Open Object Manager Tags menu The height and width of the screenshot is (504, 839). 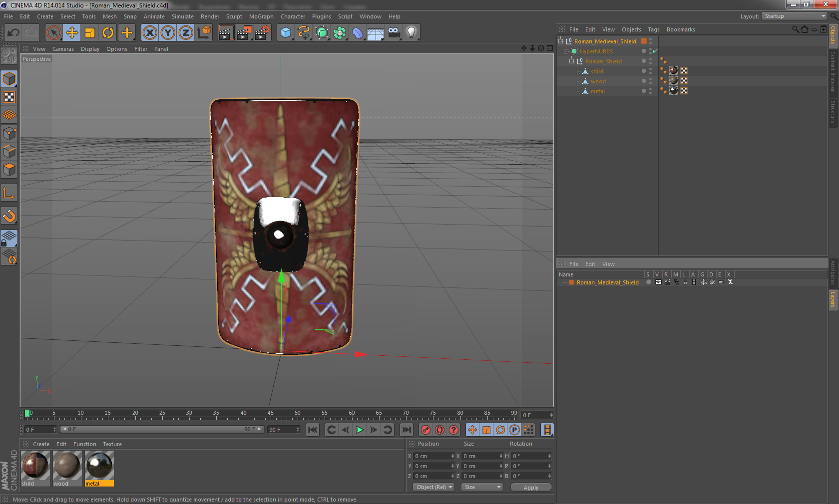654,29
